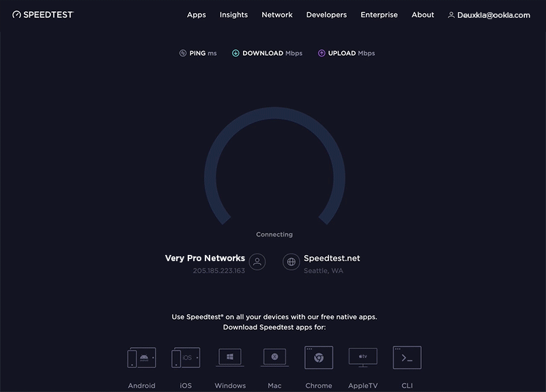Open the Chrome extension icon

319,357
